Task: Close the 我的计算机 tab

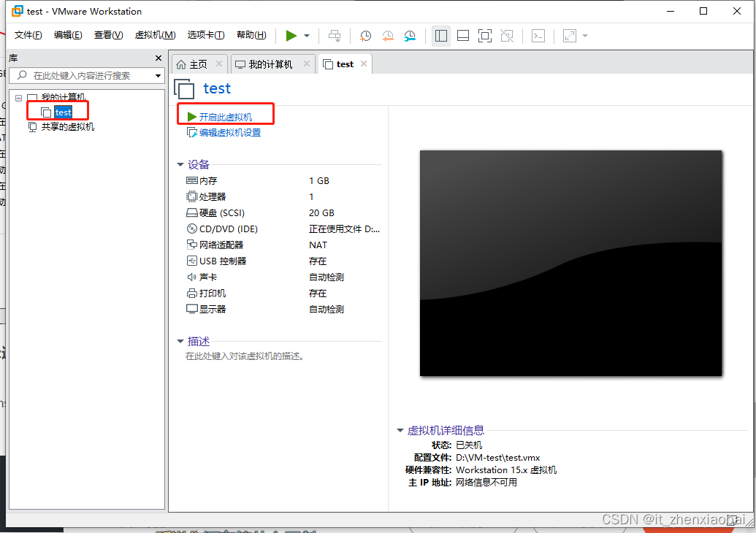Action: 307,64
